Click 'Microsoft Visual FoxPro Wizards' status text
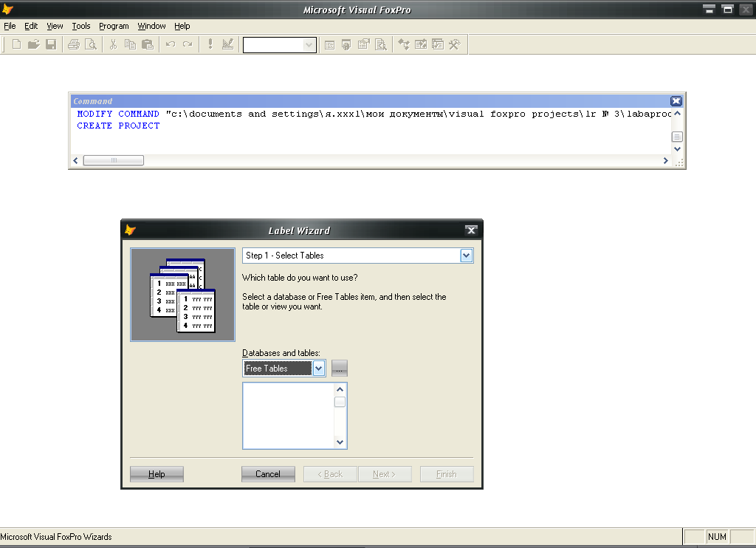This screenshot has width=756, height=548. pos(56,537)
